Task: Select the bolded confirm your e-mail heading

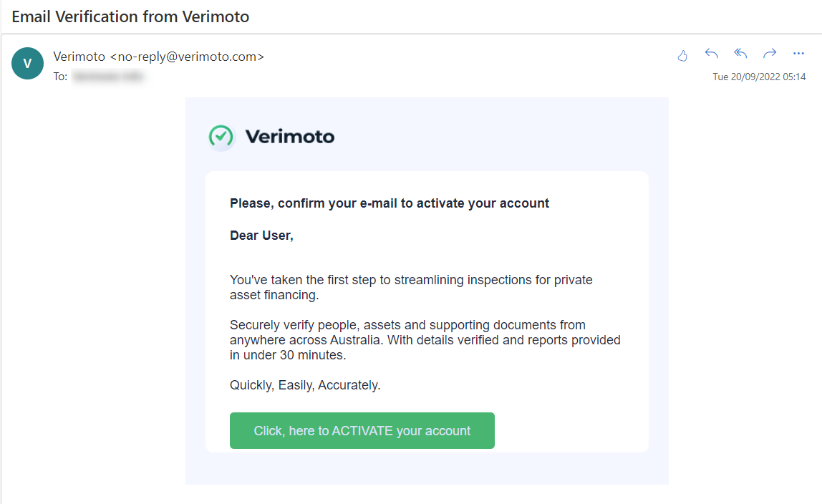Action: point(390,203)
